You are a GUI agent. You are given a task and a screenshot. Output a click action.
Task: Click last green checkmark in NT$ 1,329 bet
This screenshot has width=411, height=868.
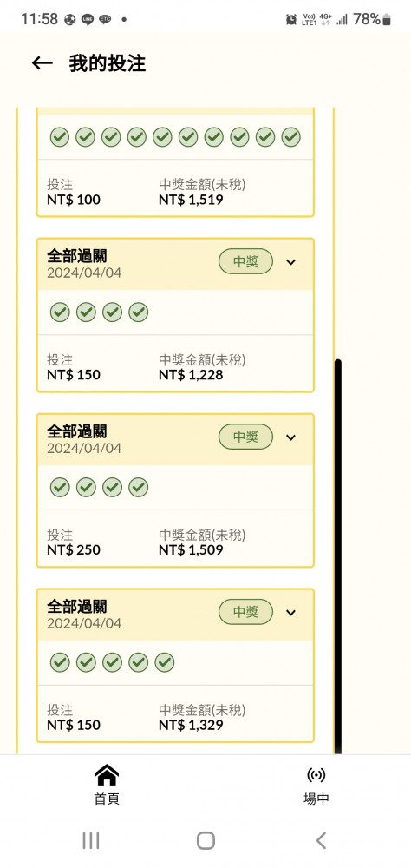164,662
